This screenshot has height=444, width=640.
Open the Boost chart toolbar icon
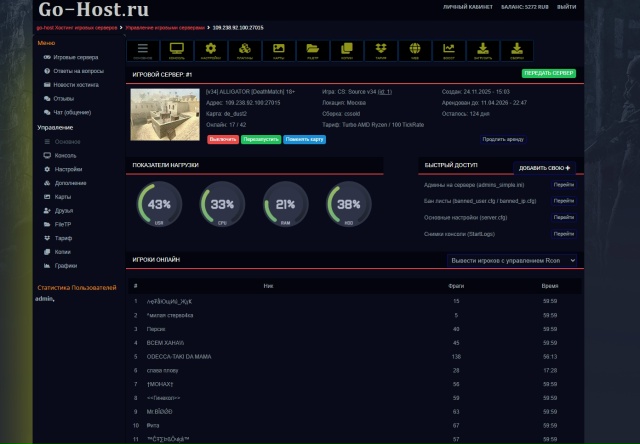point(449,51)
